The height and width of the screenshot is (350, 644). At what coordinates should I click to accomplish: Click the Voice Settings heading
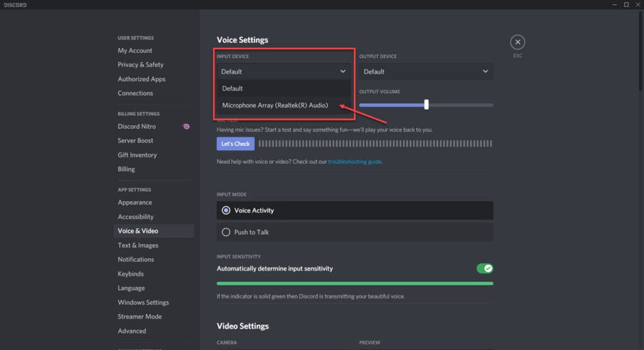coord(242,40)
